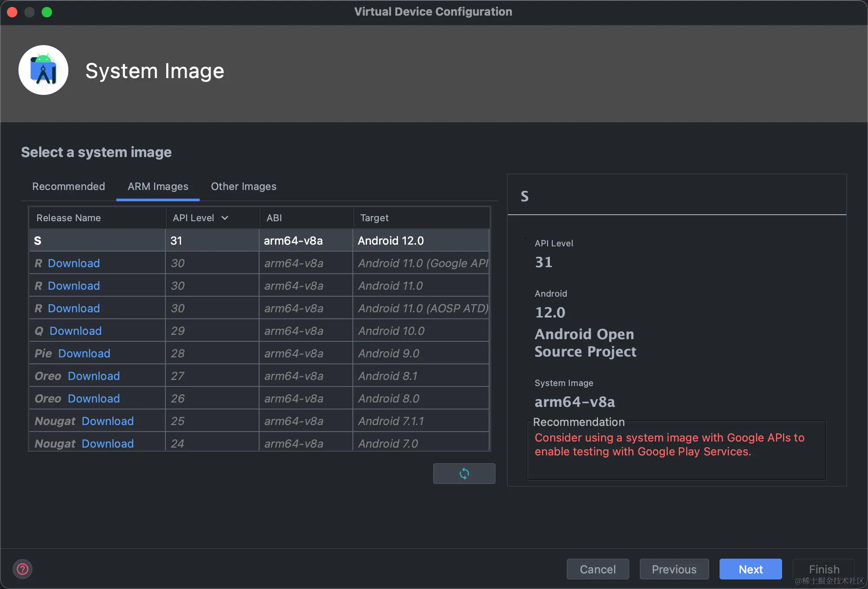Image resolution: width=868 pixels, height=589 pixels.
Task: Click the Target column header
Action: (x=374, y=218)
